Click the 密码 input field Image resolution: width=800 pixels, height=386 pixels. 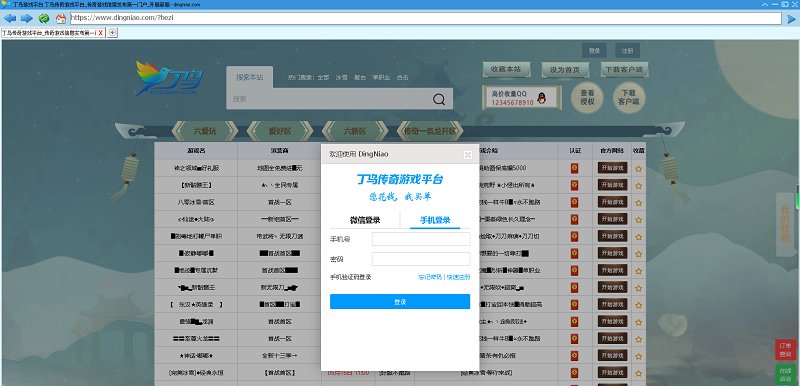coord(421,259)
